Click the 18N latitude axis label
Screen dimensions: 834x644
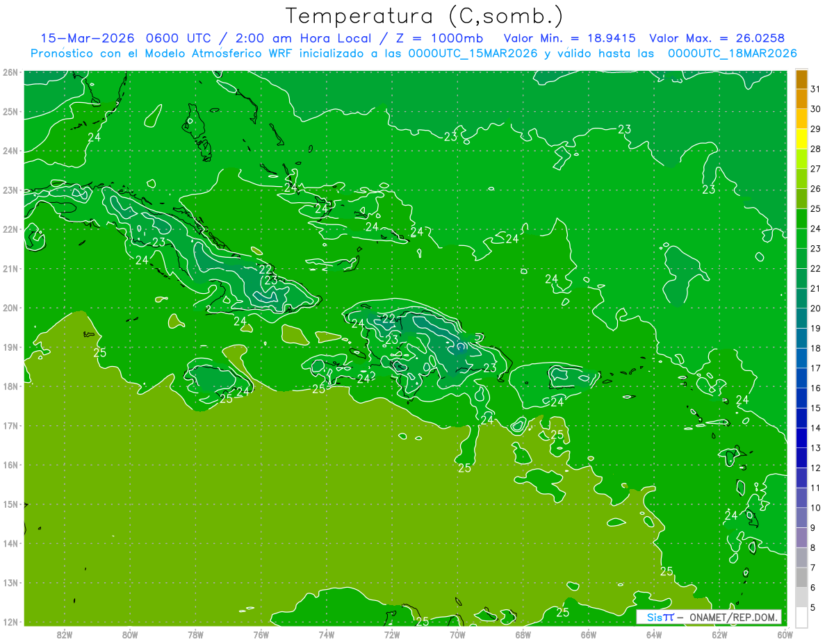coord(10,386)
